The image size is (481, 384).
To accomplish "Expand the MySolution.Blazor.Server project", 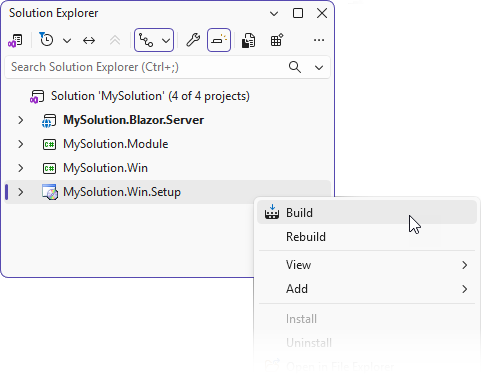I will [21, 120].
